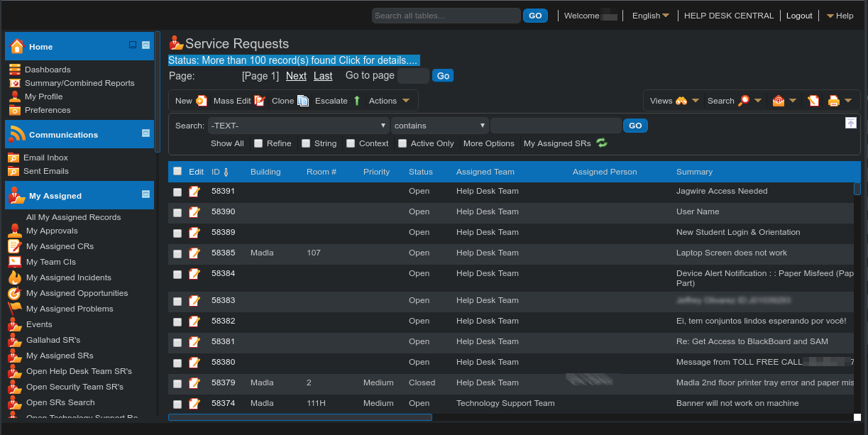Click the My Team CIs icon

pos(14,262)
